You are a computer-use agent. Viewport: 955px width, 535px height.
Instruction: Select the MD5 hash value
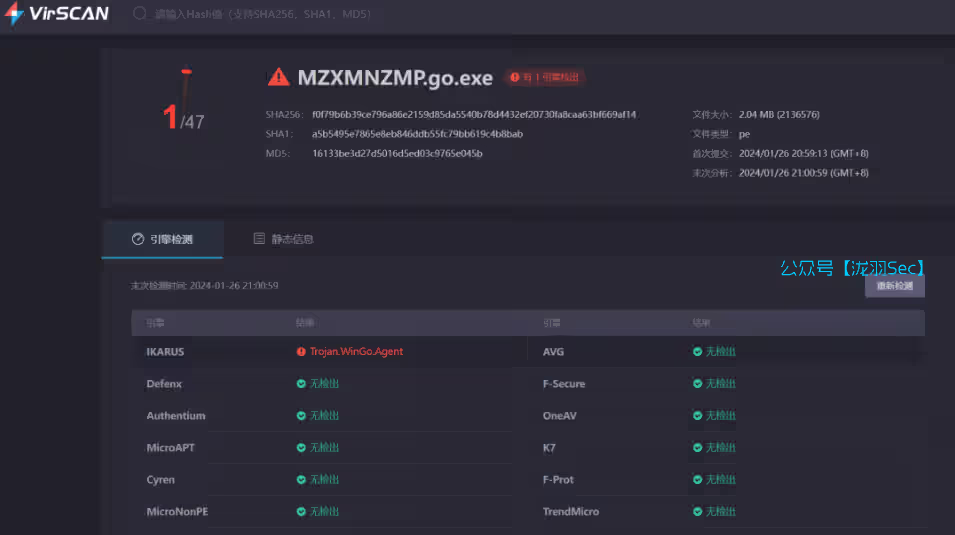click(x=397, y=154)
